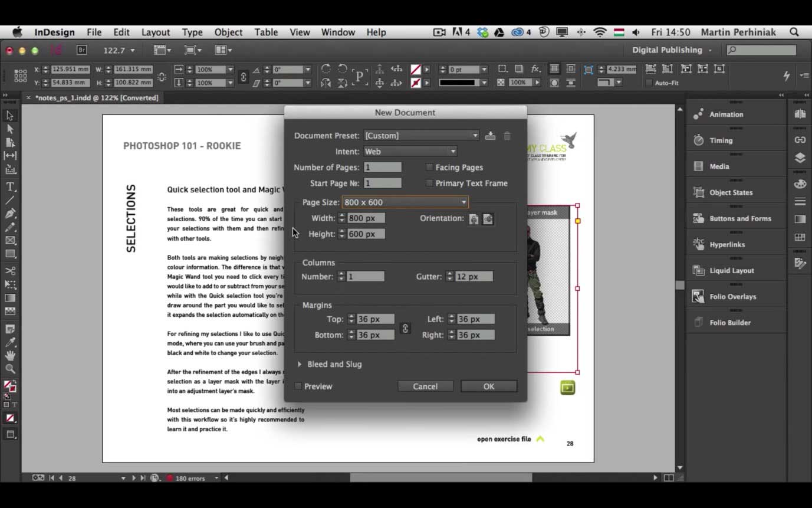
Task: Click the landscape orientation icon
Action: click(488, 219)
